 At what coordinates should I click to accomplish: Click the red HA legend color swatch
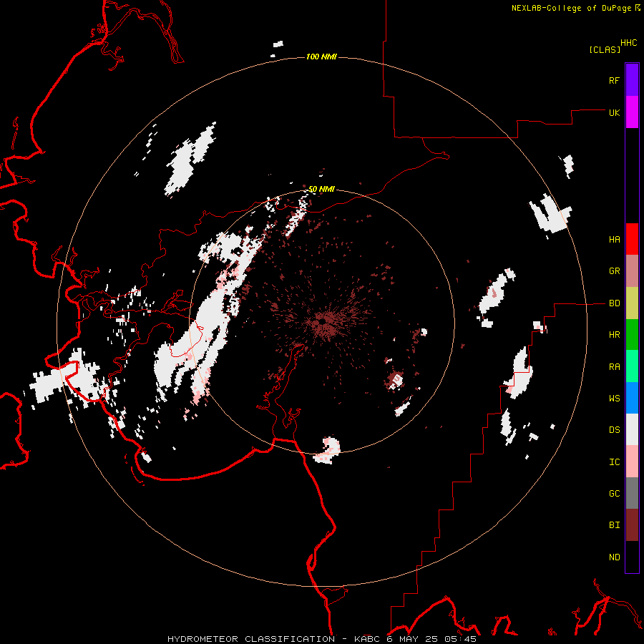632,239
